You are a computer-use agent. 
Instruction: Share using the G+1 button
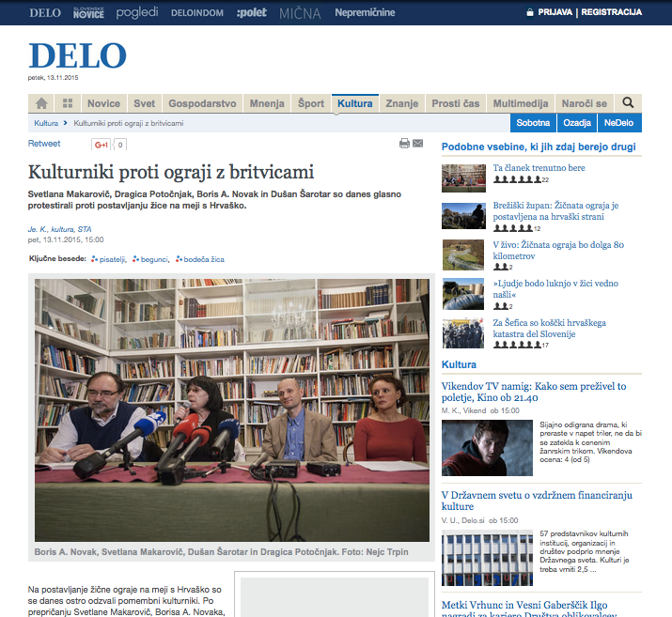tap(102, 145)
